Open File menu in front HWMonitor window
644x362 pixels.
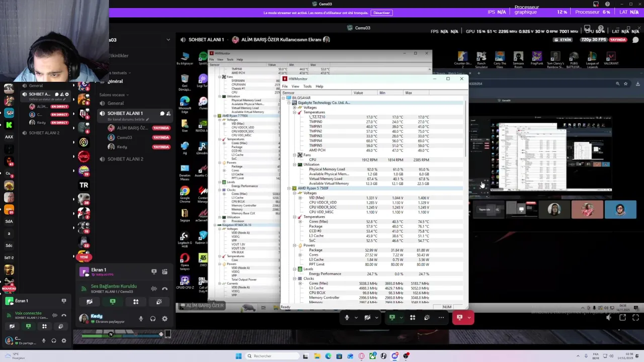(285, 86)
